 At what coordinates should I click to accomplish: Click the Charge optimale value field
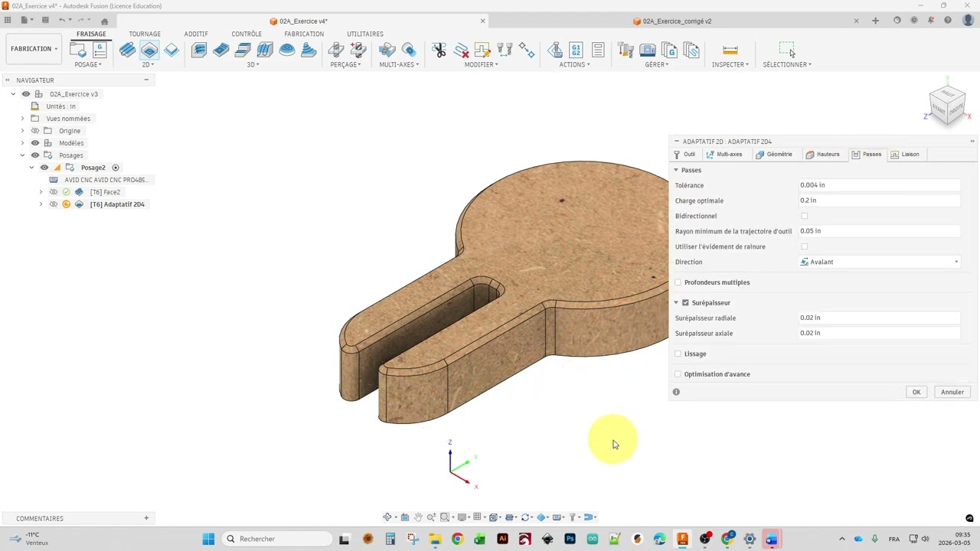point(880,201)
